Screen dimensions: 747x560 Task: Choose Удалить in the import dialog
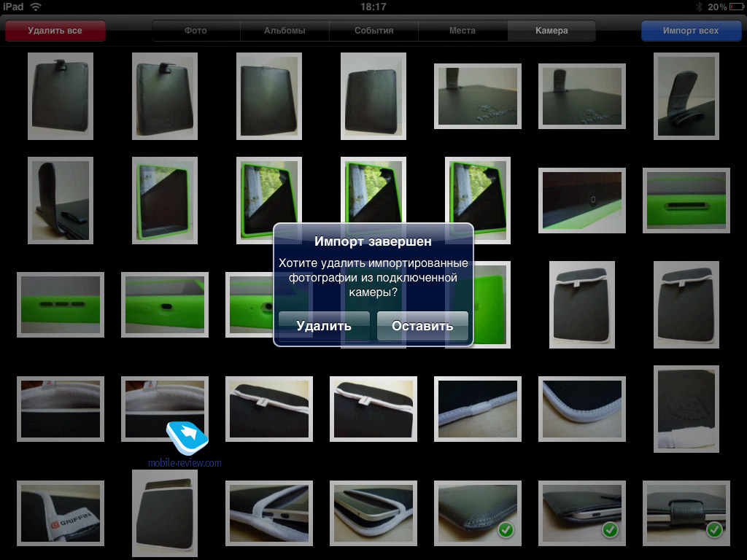tap(324, 326)
